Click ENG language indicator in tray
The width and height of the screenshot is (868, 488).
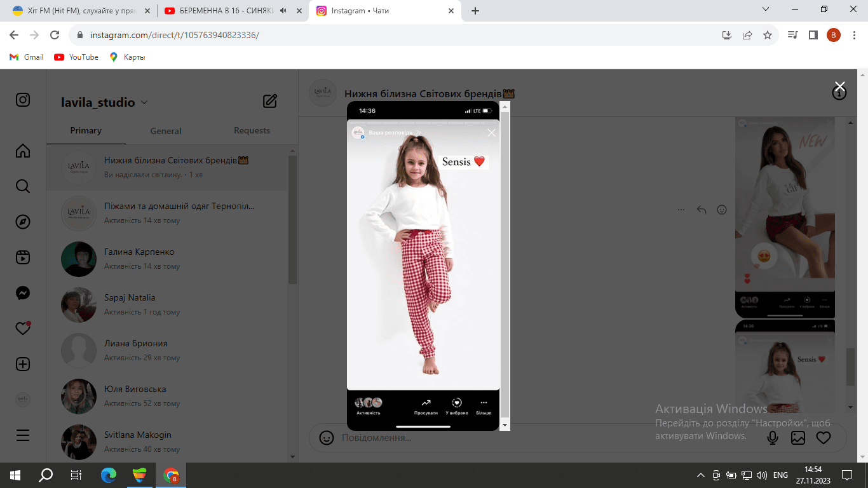(x=780, y=475)
